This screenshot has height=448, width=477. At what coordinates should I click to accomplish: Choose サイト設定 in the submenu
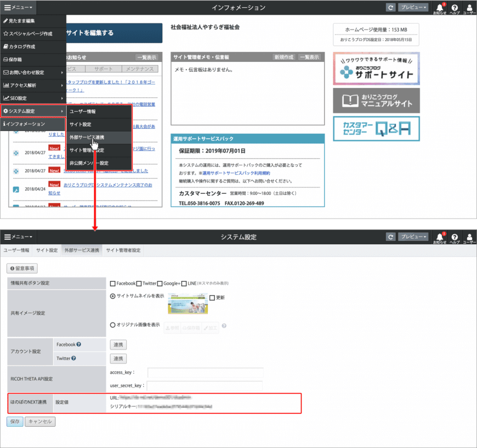pos(99,124)
